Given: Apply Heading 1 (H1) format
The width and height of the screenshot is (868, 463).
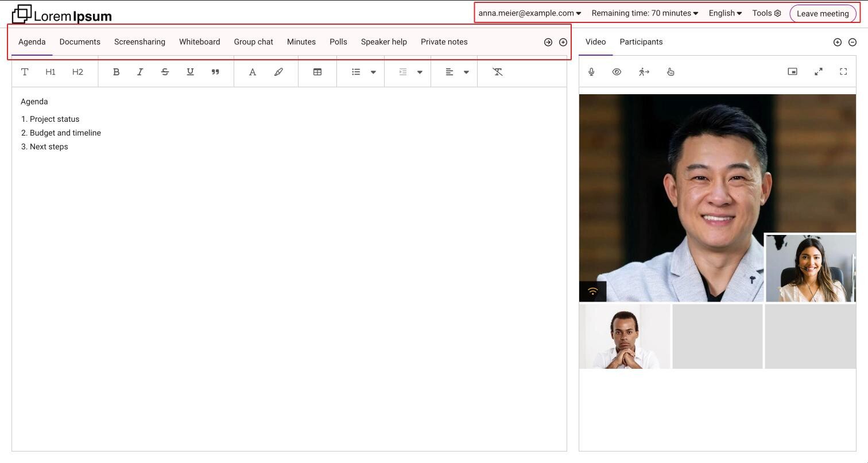Looking at the screenshot, I should coord(51,72).
